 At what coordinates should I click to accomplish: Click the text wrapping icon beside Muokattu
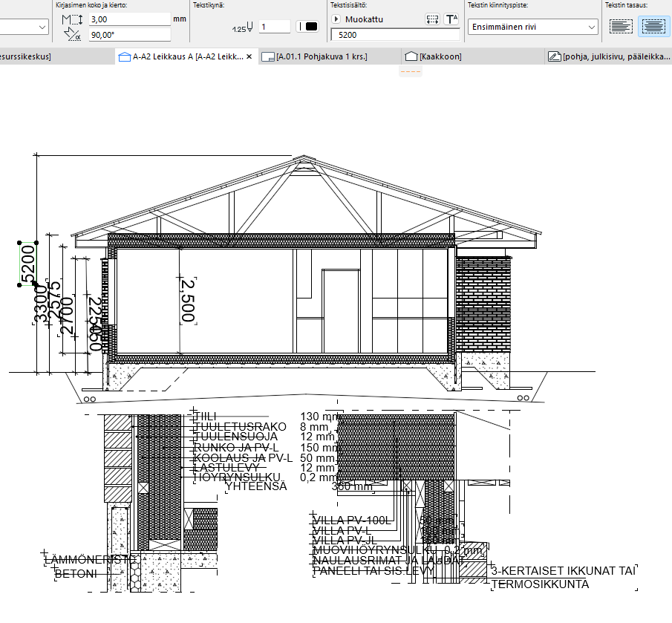click(432, 19)
